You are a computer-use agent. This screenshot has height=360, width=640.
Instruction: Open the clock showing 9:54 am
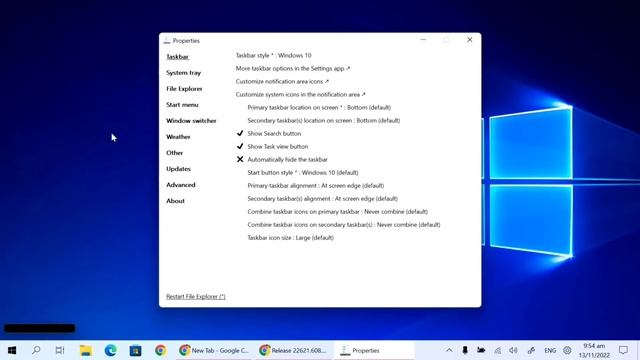click(594, 350)
